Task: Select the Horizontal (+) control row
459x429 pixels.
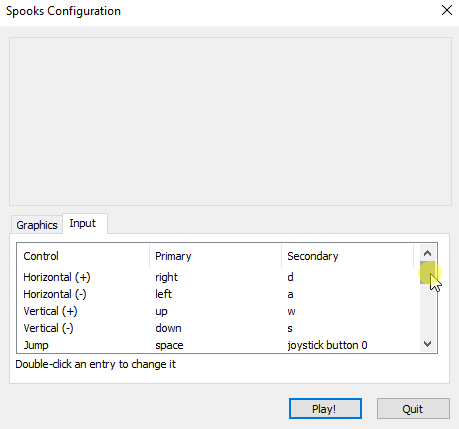Action: [x=218, y=277]
